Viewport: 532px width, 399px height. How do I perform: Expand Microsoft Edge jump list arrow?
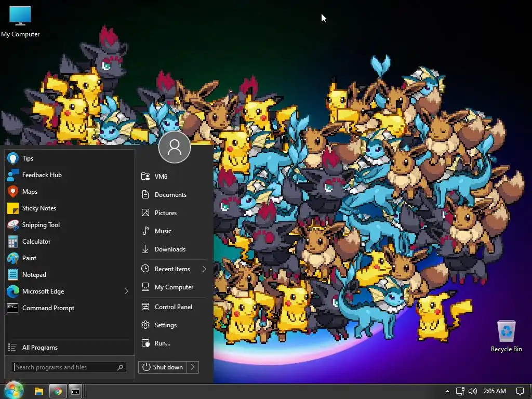pyautogui.click(x=126, y=291)
